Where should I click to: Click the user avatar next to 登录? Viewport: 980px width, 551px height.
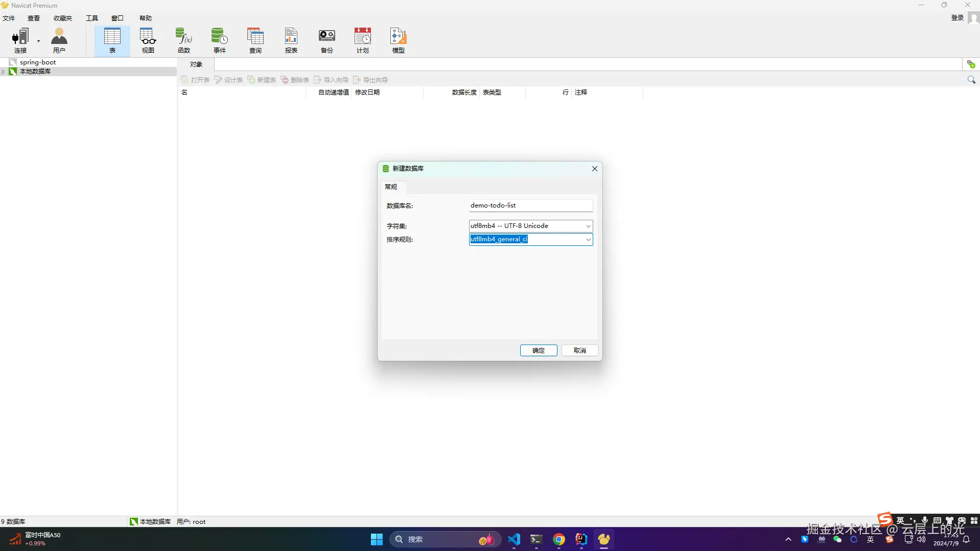click(x=973, y=18)
